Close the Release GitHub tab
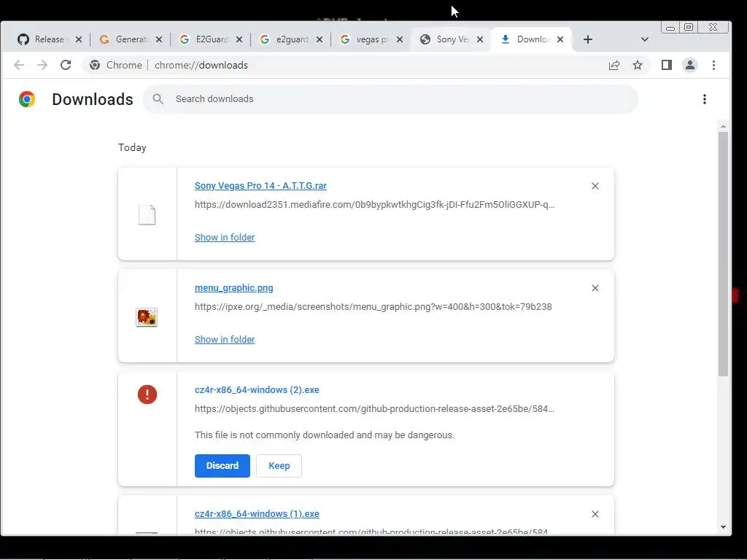This screenshot has width=747, height=560. coord(79,39)
